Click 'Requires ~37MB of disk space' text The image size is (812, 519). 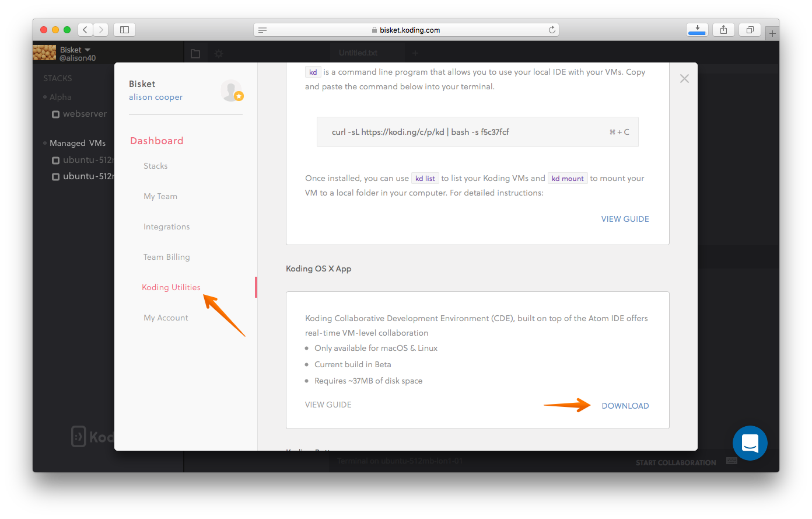click(x=369, y=381)
